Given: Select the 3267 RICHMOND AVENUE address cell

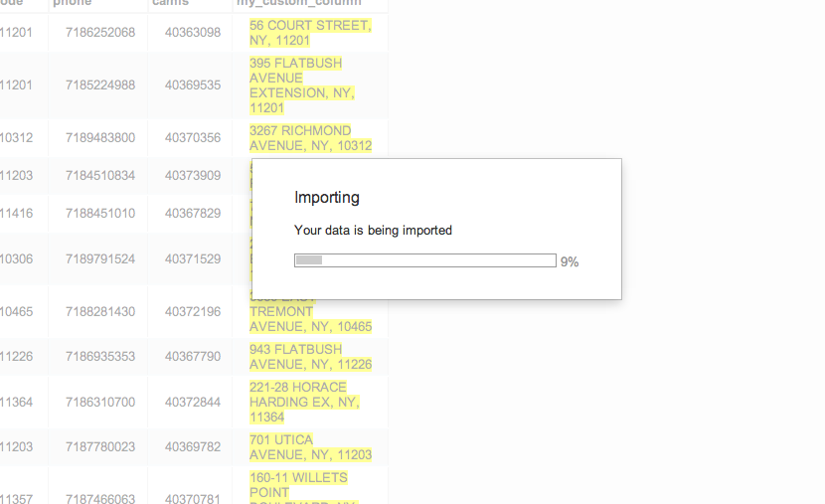Looking at the screenshot, I should 310,138.
